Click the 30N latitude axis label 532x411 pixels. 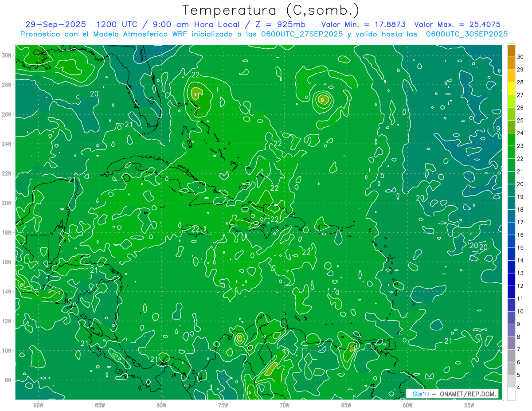tap(7, 55)
